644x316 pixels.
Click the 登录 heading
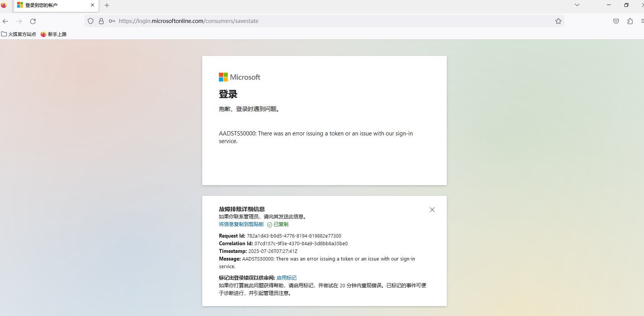(x=228, y=94)
